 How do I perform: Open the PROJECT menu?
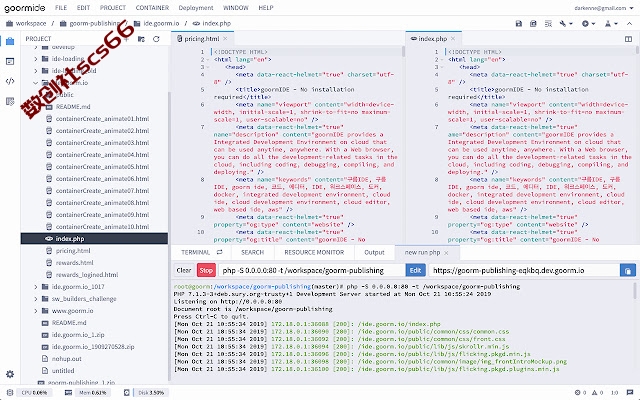pos(113,8)
